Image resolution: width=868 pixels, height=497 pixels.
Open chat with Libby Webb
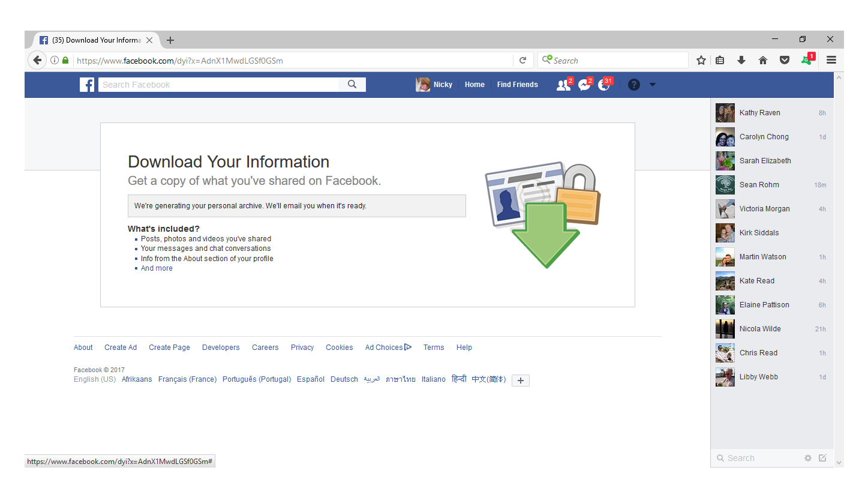771,377
